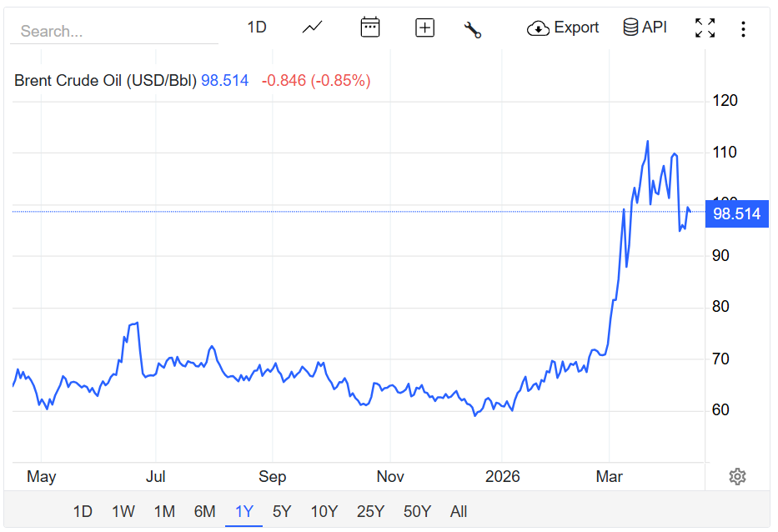Viewport: 778px width, 532px height.
Task: Click the Brent Crude Oil series label
Action: (x=105, y=81)
